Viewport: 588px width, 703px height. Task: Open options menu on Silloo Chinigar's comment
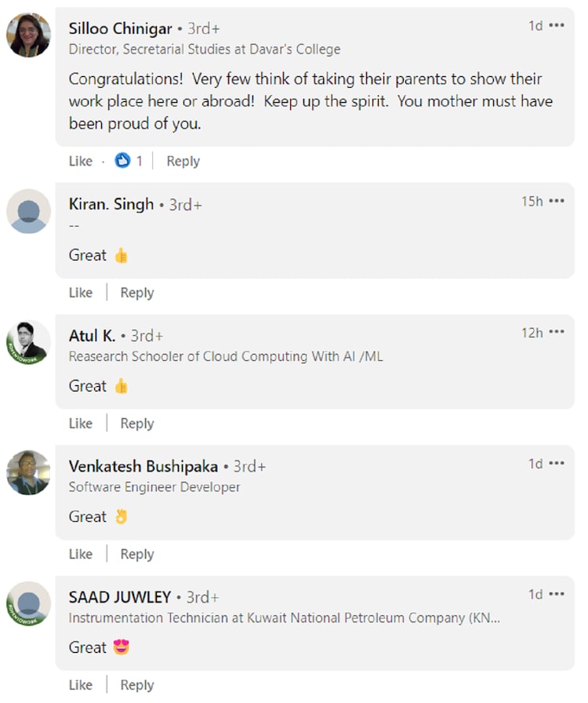(x=557, y=26)
